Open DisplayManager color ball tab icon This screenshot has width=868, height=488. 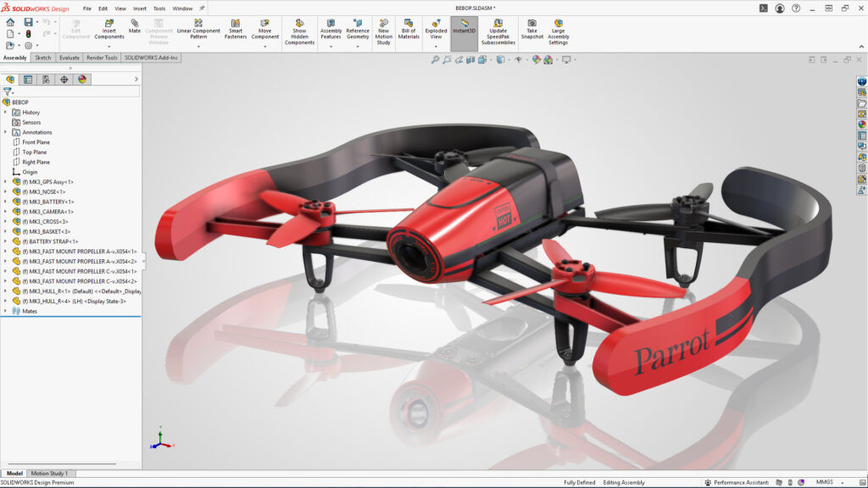click(x=82, y=80)
